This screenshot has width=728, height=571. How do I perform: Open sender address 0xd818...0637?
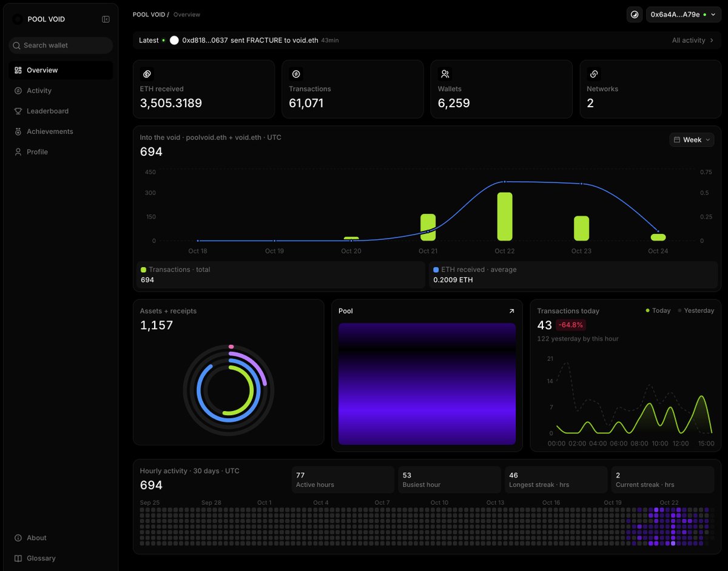(205, 41)
